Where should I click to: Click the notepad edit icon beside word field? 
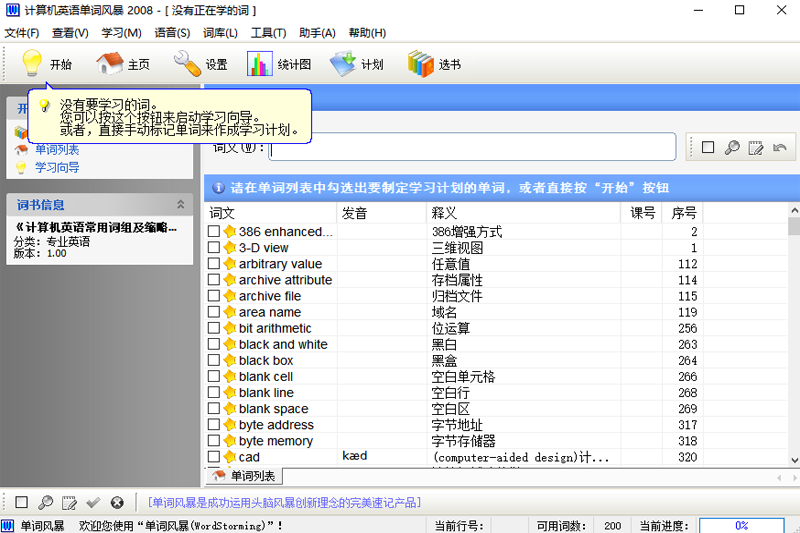(x=756, y=148)
